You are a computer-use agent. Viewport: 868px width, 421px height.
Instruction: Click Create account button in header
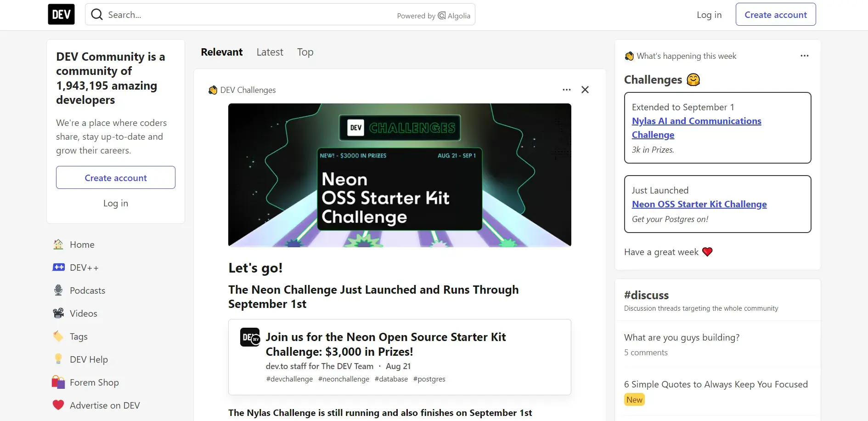(x=776, y=14)
